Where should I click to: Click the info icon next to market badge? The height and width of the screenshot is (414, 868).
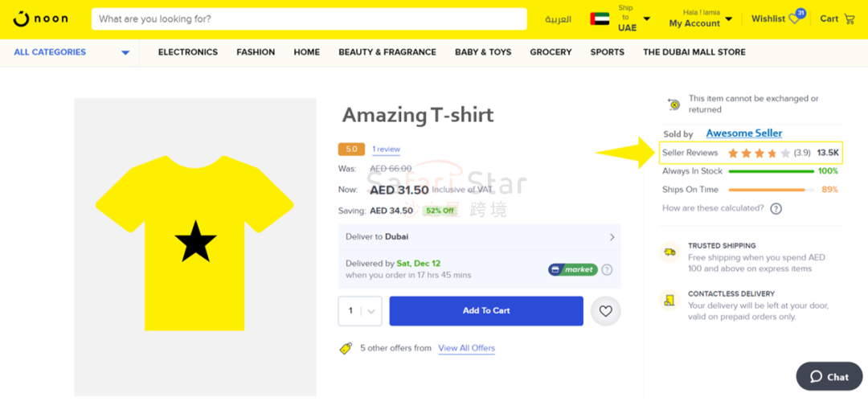(x=607, y=270)
